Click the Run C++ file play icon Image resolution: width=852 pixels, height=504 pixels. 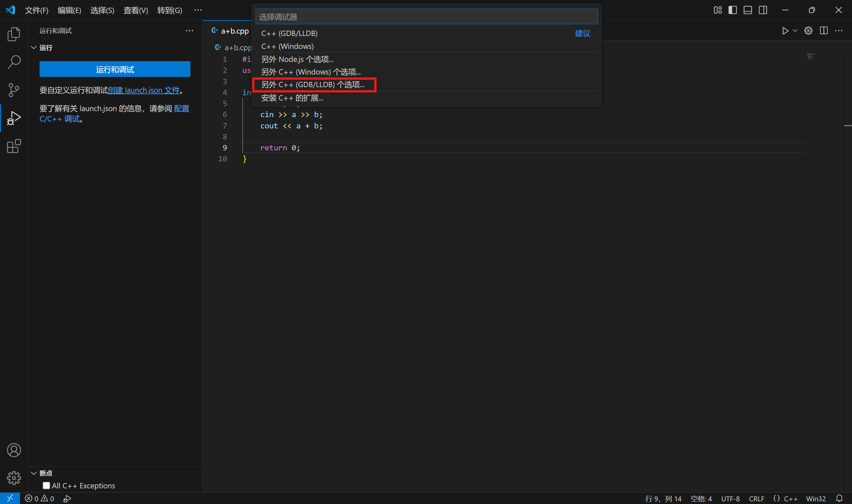point(785,31)
